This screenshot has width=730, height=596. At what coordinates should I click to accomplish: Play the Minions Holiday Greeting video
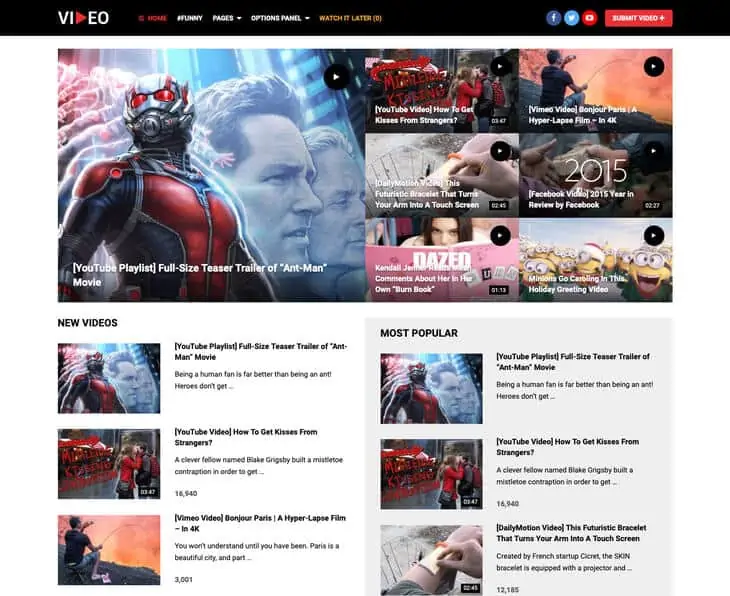654,236
